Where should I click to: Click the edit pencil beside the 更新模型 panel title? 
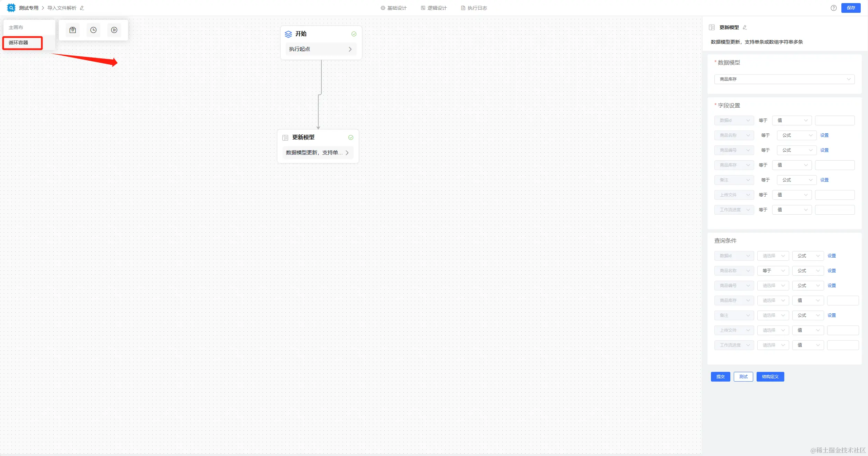[745, 27]
